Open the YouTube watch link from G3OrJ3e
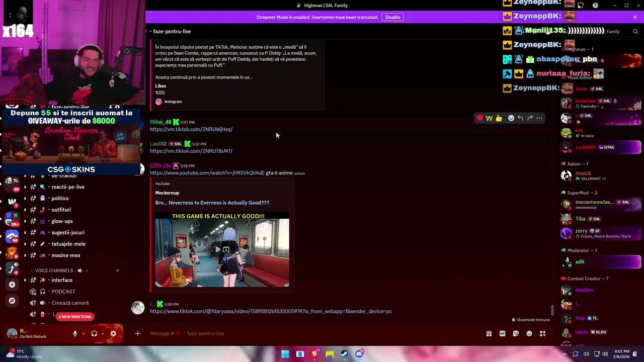The width and height of the screenshot is (644, 362). [x=207, y=173]
